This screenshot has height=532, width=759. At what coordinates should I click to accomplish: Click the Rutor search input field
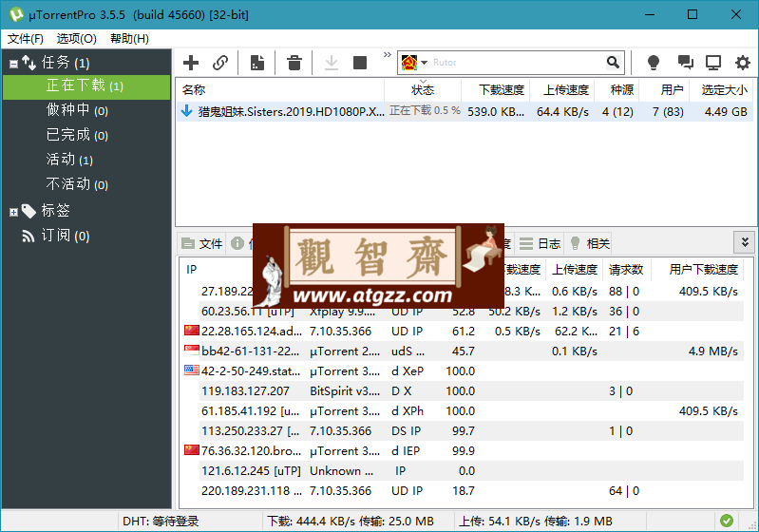pos(517,63)
